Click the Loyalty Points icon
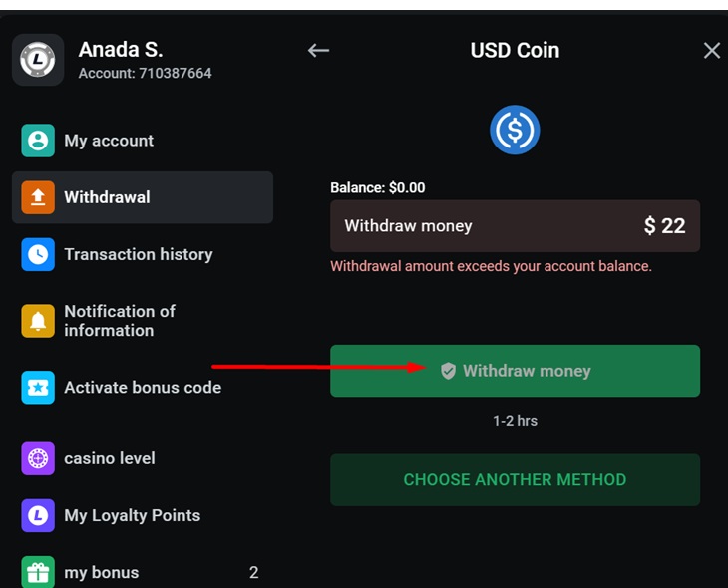Screen dimensions: 728x588 tap(38, 516)
